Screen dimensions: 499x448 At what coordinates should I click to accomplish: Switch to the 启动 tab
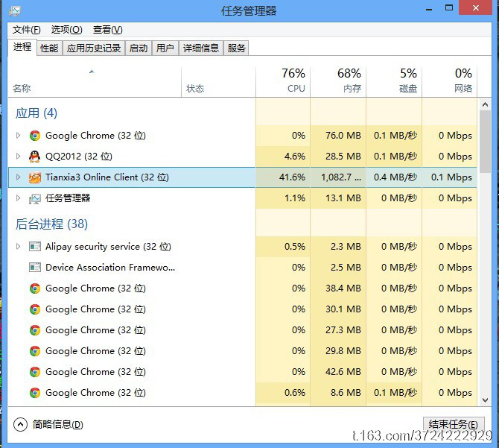pyautogui.click(x=139, y=48)
